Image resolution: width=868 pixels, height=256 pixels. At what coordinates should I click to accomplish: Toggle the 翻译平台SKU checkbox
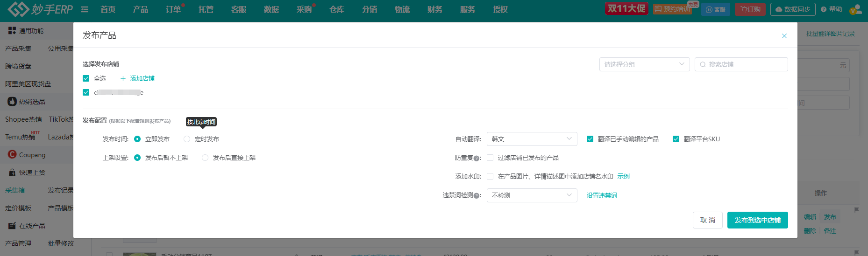[676, 139]
